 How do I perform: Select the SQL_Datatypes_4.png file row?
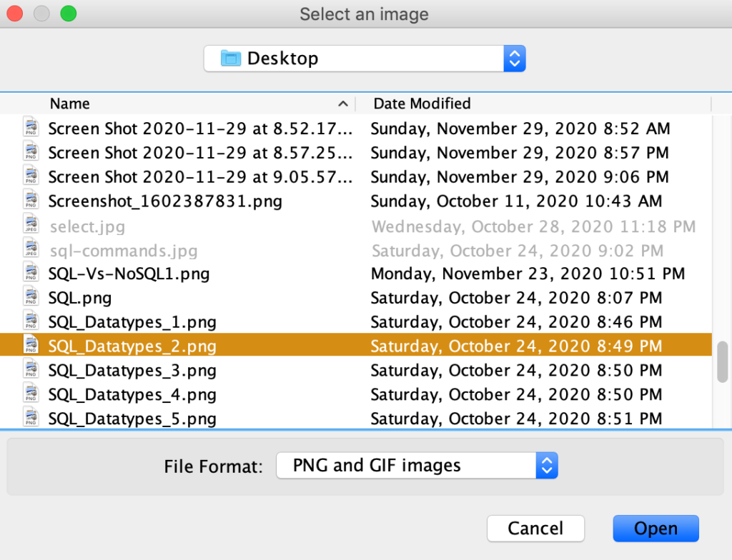pos(132,394)
